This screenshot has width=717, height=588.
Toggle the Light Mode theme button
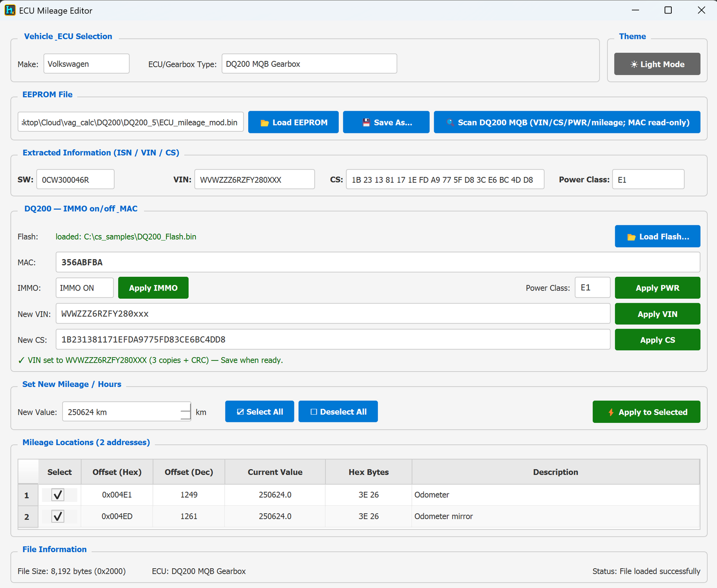657,64
